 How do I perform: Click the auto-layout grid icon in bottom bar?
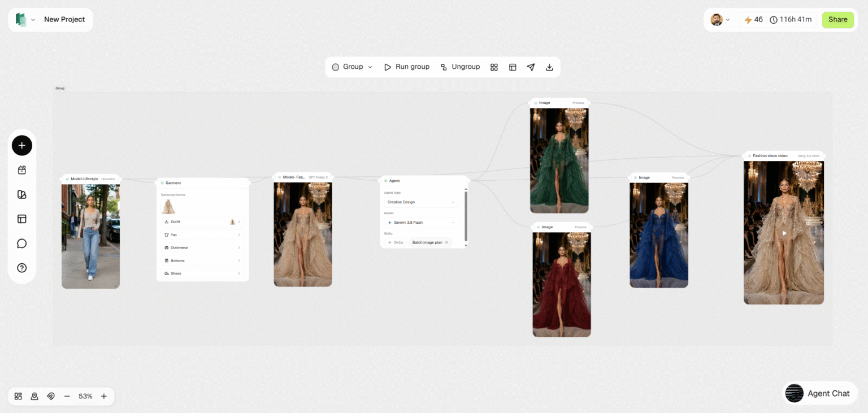tap(18, 396)
